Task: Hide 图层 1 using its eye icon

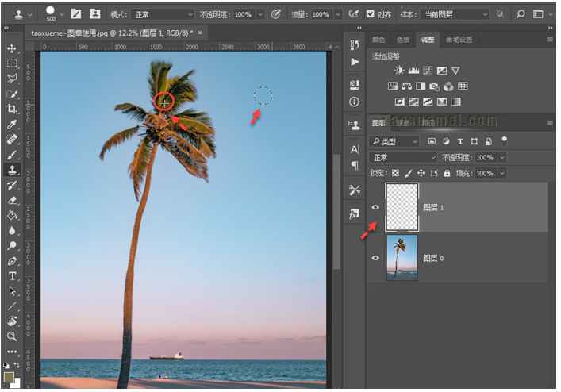Action: click(x=375, y=207)
